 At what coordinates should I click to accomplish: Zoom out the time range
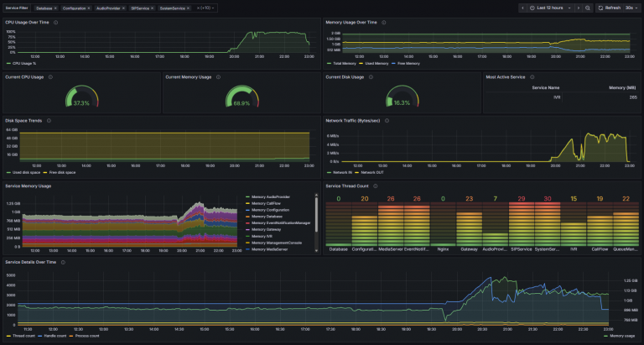588,8
